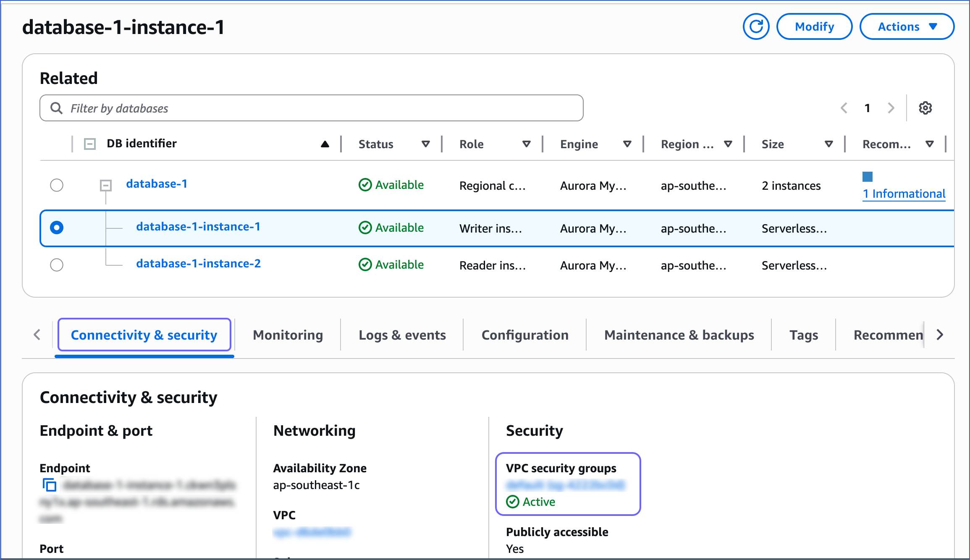
Task: Click the Publicly accessible 'Yes' value
Action: pyautogui.click(x=515, y=549)
